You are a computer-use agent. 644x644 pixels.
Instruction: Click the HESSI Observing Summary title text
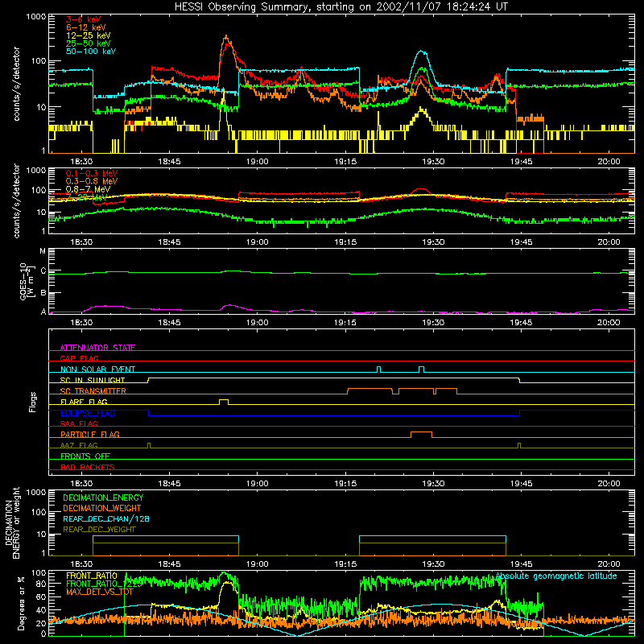[x=341, y=6]
